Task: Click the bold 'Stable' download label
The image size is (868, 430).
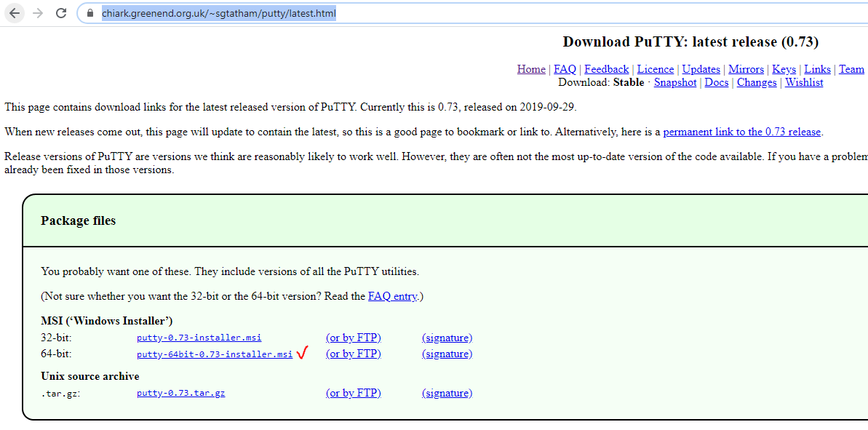Action: pos(629,82)
